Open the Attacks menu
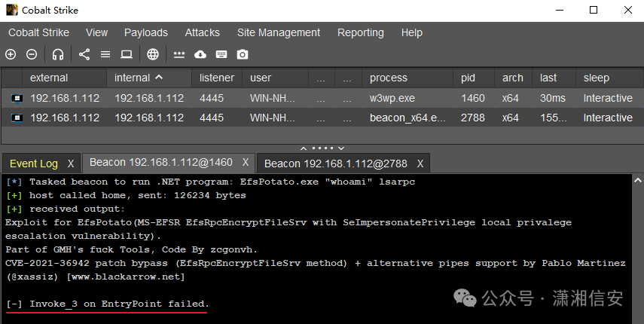Viewport: 644px width, 324px height. 202,32
